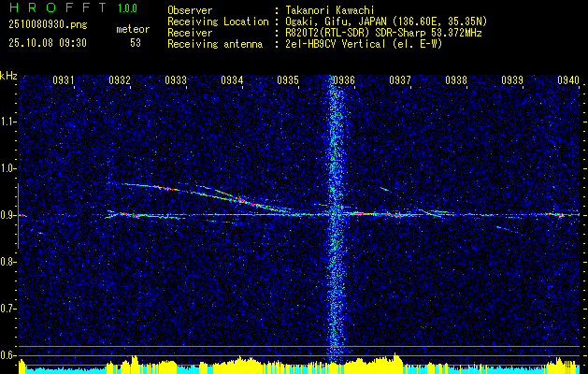
Task: Click the 0937 time marker
Action: [x=400, y=79]
